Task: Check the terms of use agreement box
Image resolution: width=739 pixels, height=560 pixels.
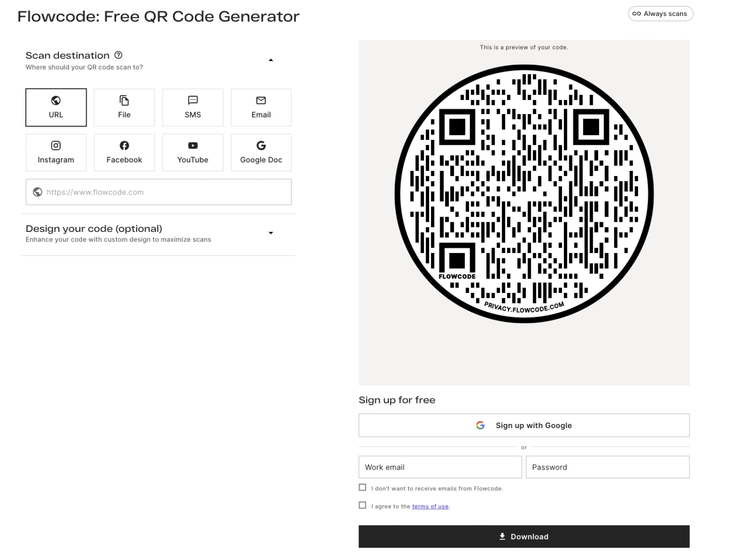Action: 362,505
